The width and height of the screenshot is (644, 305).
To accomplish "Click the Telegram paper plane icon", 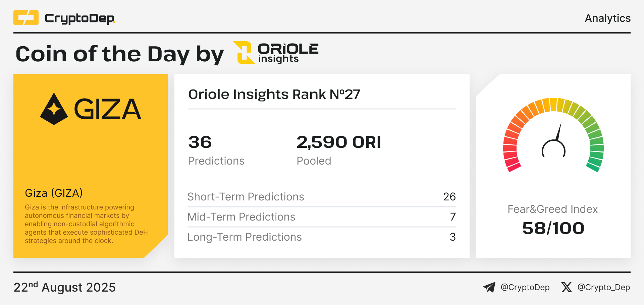I will click(489, 287).
